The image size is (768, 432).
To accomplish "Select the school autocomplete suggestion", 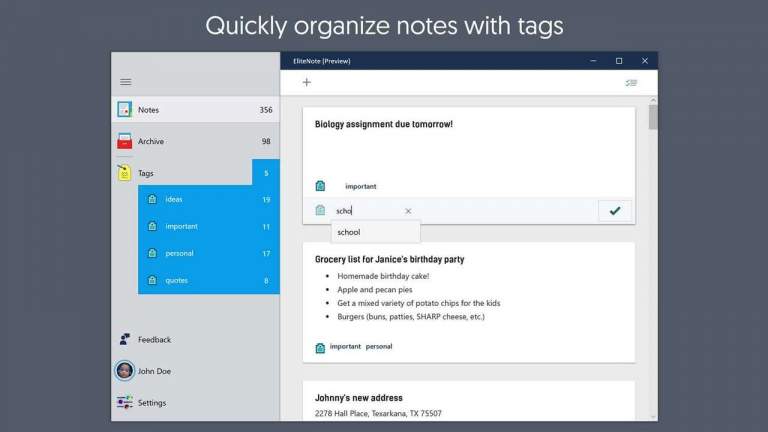I will coord(376,232).
